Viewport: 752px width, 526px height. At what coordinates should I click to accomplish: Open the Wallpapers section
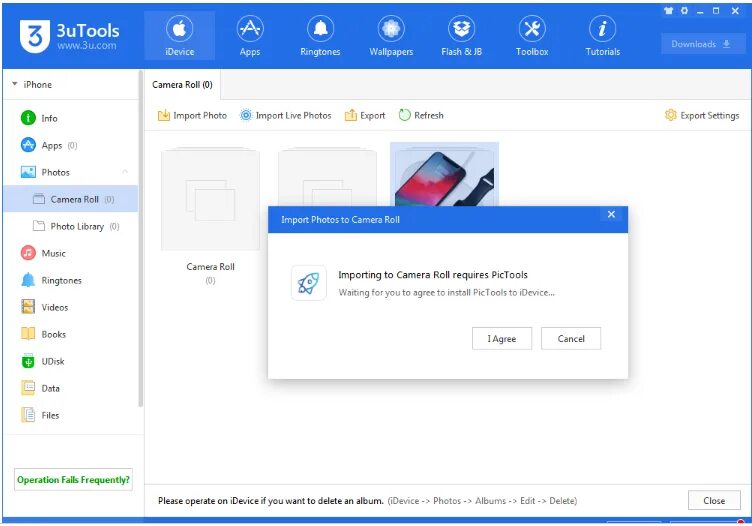(x=391, y=36)
